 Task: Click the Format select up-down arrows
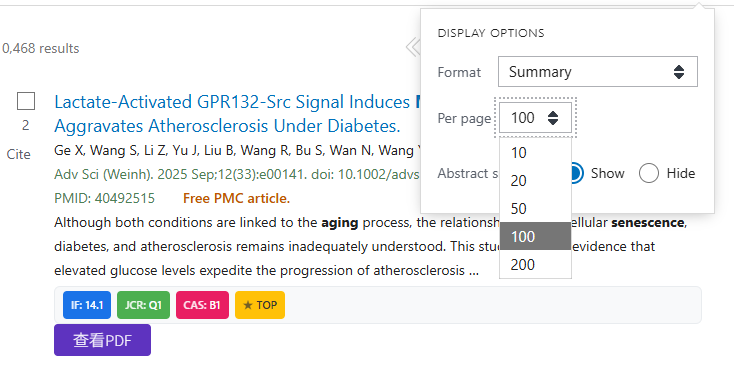pyautogui.click(x=679, y=72)
